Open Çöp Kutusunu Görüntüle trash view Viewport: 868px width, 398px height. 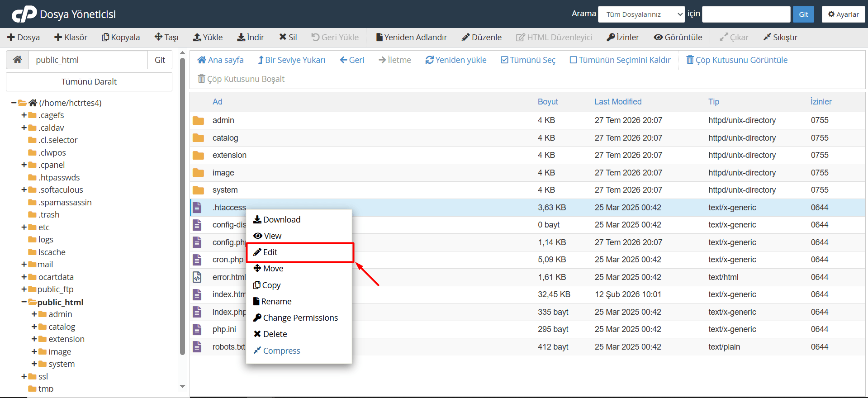737,60
